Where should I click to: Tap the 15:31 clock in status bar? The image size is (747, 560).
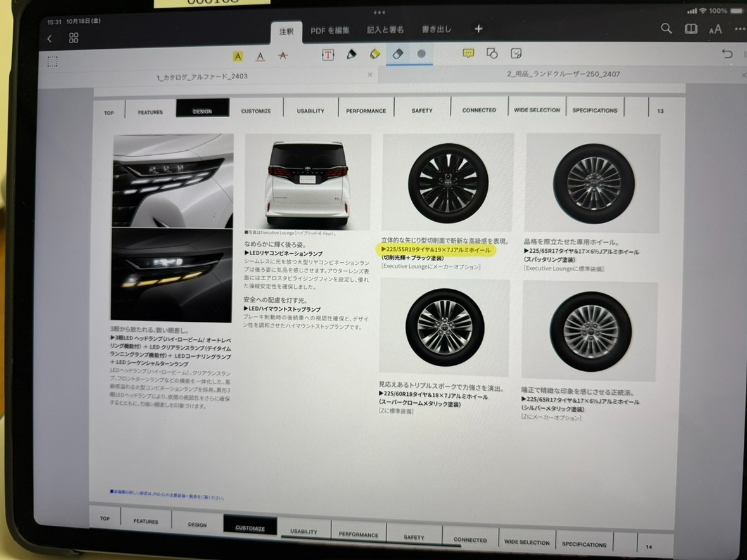tap(54, 22)
